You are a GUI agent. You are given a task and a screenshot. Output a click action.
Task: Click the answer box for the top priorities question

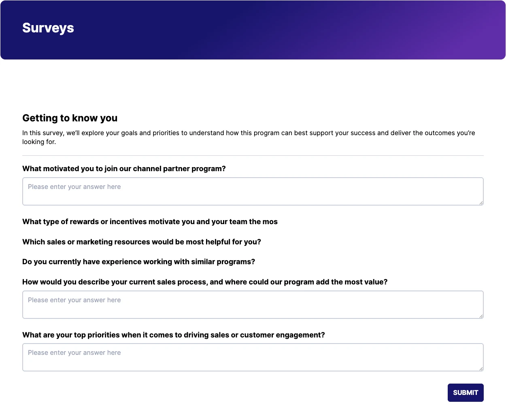coord(253,357)
